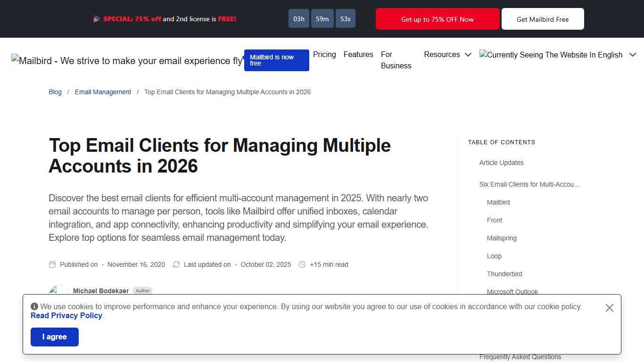
Task: Open the Features menu item
Action: [358, 54]
